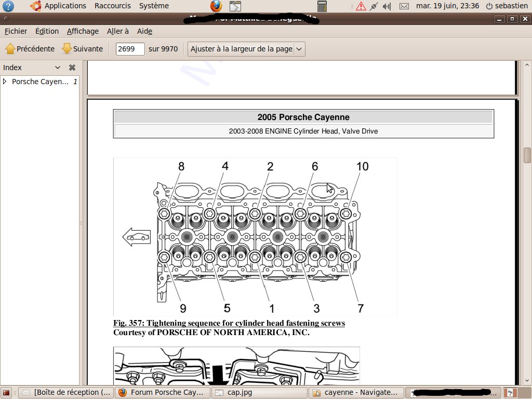Viewport: 532px width, 399px height.
Task: Click the cylinder head tightening diagram
Action: tap(255, 236)
